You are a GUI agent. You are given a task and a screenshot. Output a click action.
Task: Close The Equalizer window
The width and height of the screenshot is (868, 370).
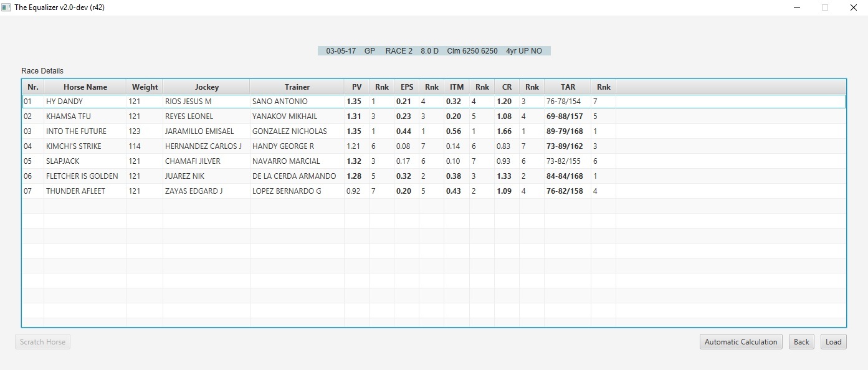coord(854,7)
